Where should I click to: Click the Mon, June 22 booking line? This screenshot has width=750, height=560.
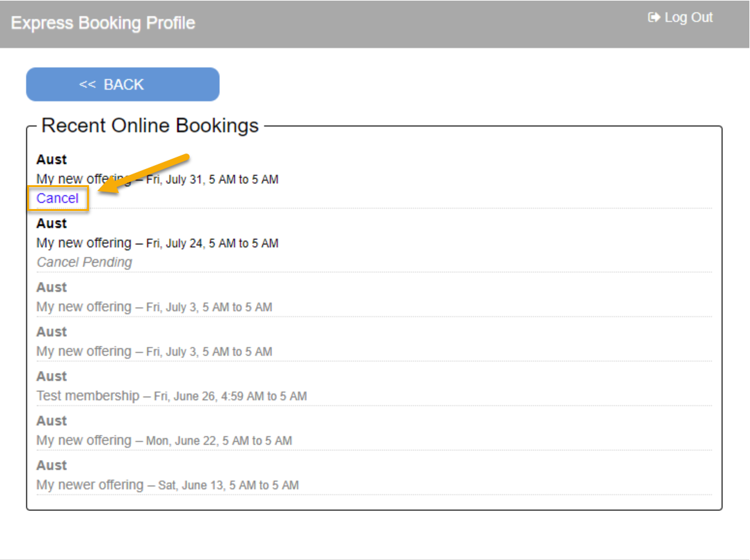click(x=164, y=441)
